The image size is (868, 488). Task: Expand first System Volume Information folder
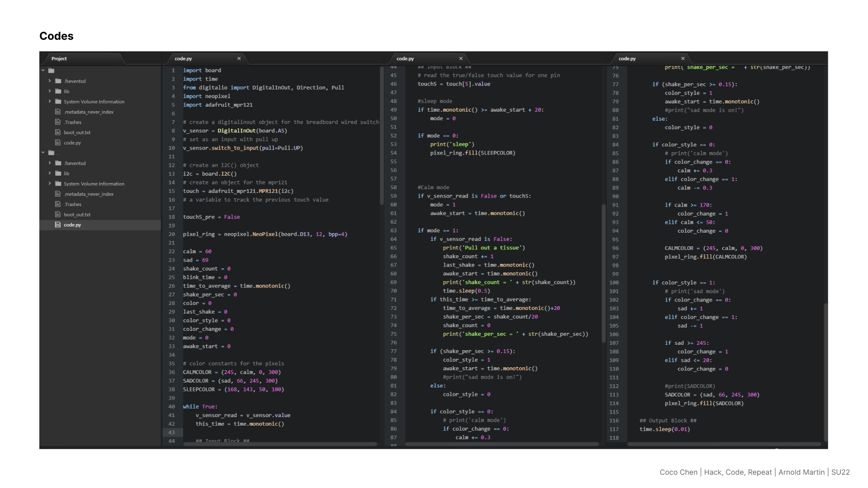[50, 102]
